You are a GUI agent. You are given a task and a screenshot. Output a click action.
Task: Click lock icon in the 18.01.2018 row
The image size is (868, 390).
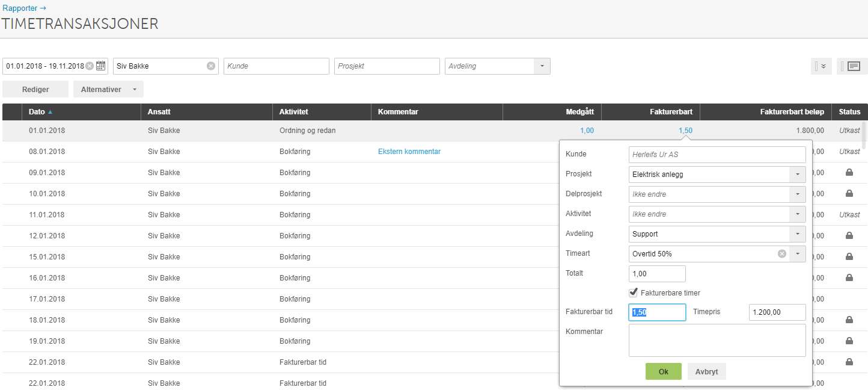tap(849, 320)
